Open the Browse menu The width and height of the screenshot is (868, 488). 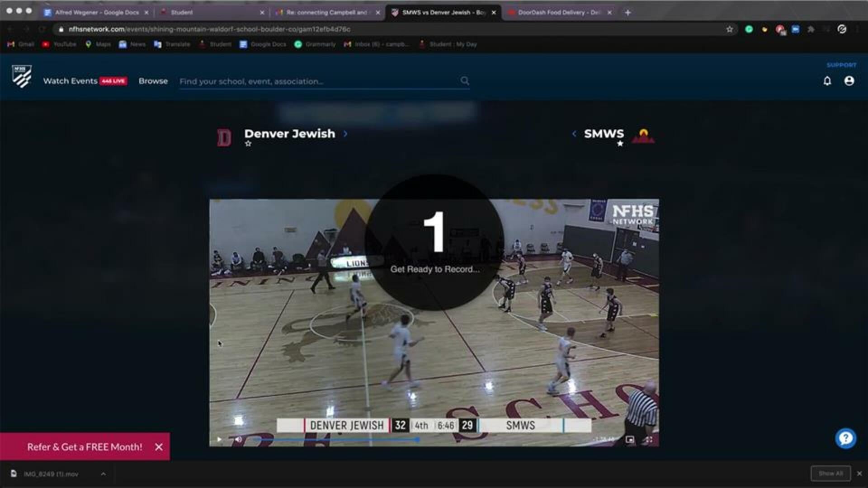coord(153,81)
